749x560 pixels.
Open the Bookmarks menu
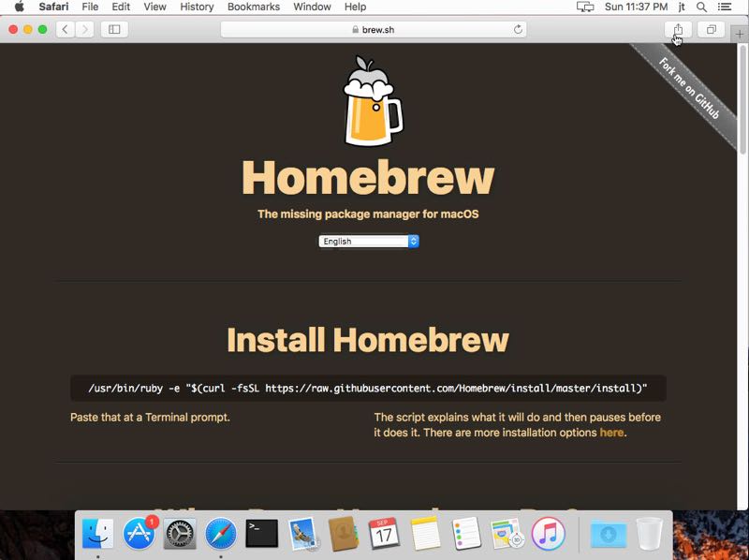tap(254, 7)
